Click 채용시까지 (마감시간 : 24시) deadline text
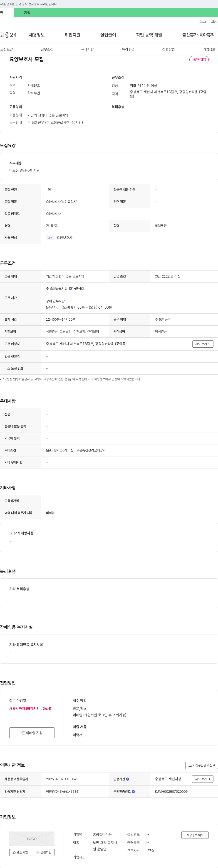The width and height of the screenshot is (218, 868). tap(30, 709)
